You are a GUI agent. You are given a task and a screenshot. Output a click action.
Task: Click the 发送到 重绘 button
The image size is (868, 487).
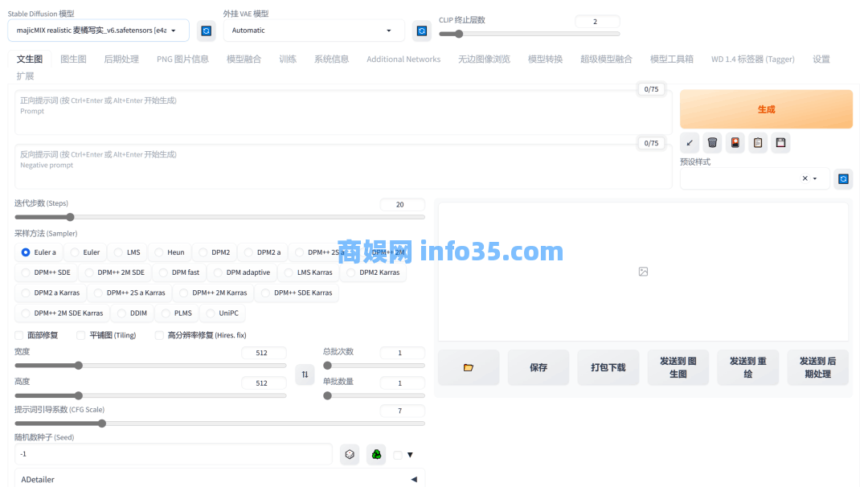(748, 367)
